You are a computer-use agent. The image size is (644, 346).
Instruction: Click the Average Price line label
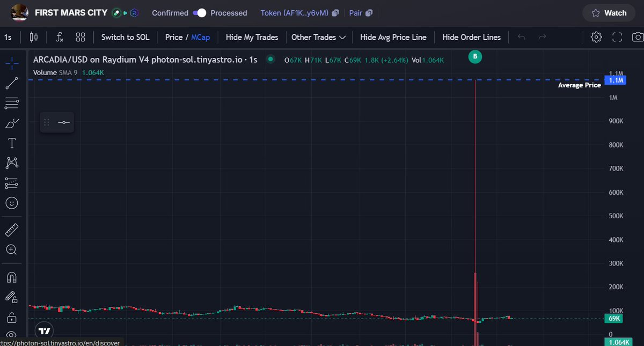pyautogui.click(x=579, y=85)
